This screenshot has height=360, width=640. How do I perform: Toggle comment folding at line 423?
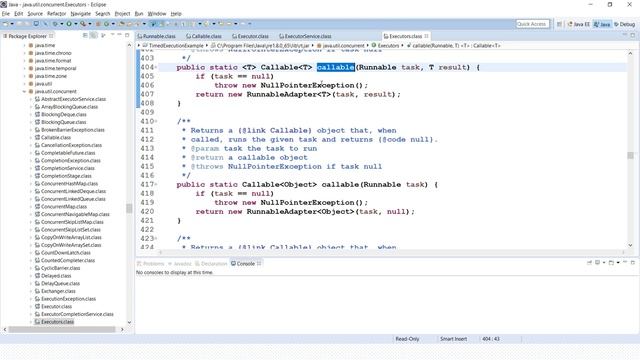pyautogui.click(x=156, y=238)
